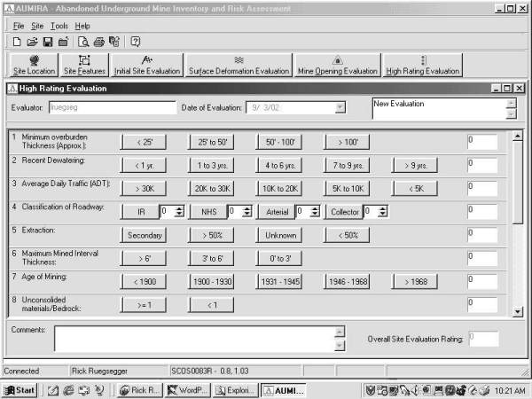Increase the Collector roadway count spinner
This screenshot has width=532, height=399.
click(x=382, y=208)
